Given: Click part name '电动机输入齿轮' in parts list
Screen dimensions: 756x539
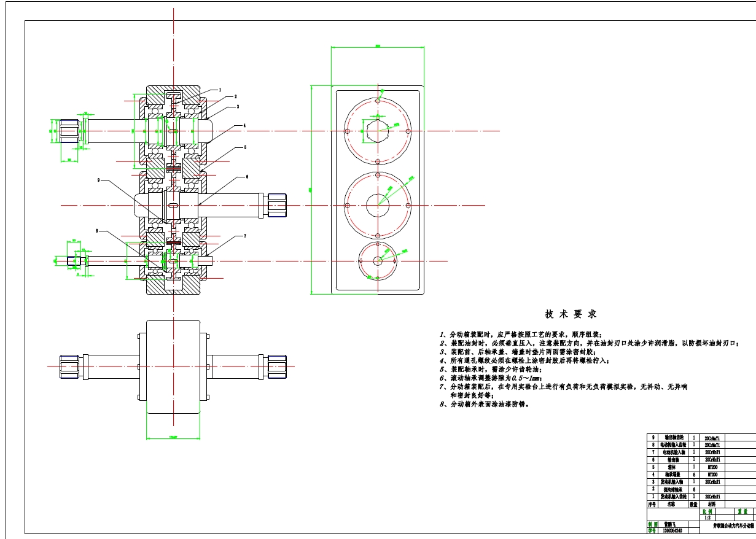Looking at the screenshot, I should 674,445.
